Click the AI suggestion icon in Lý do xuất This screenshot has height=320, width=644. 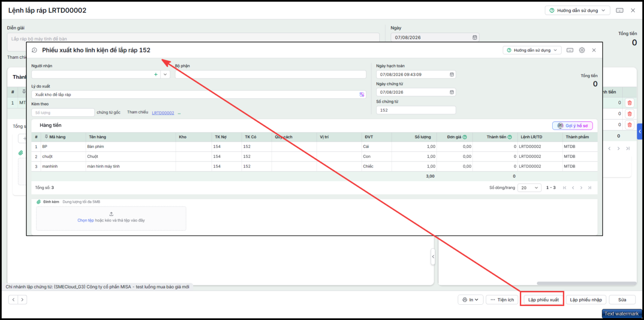point(362,95)
